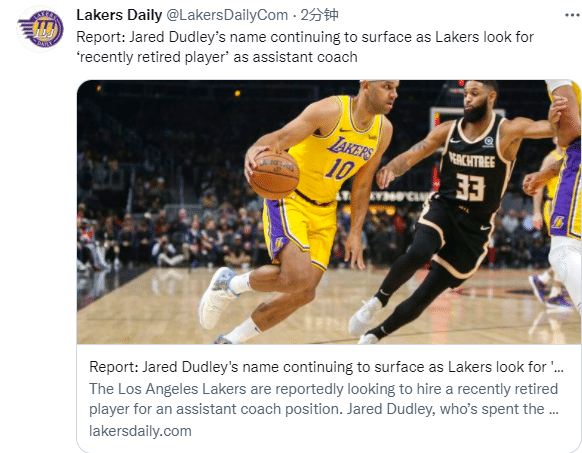The height and width of the screenshot is (453, 582).
Task: Click tweet text line 'recently retired player' as assistant coach
Action: pos(217,57)
